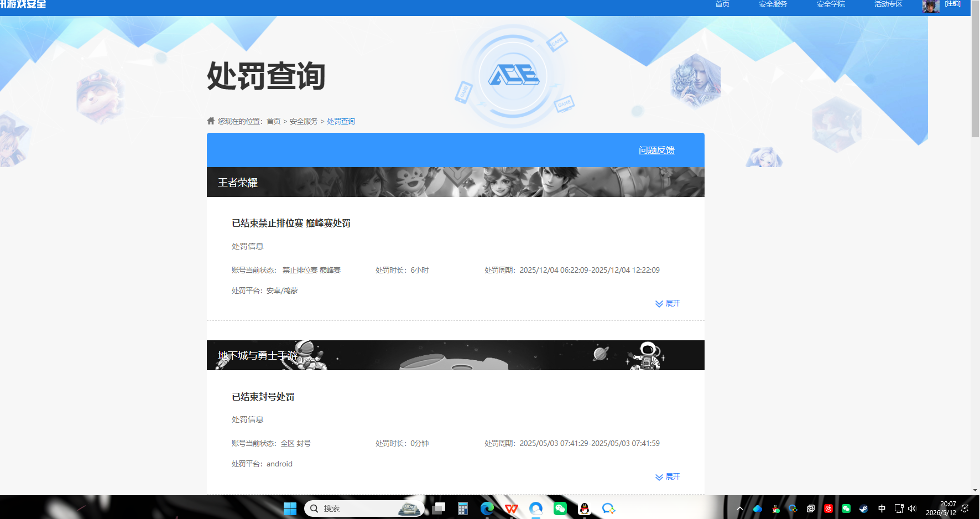Click 处罚时长：0分钟 text
Viewport: 980px width, 519px height.
click(x=402, y=443)
